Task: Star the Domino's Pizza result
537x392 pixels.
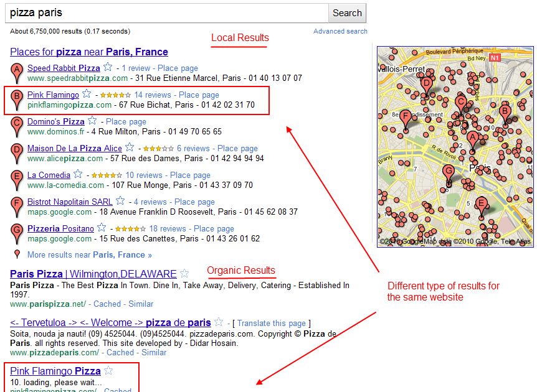Action: (92, 121)
